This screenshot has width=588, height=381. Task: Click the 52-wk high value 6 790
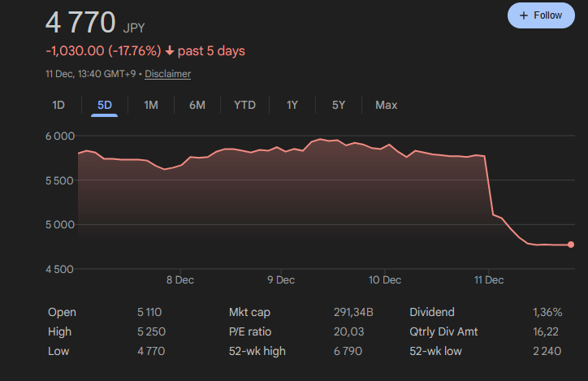pos(348,351)
